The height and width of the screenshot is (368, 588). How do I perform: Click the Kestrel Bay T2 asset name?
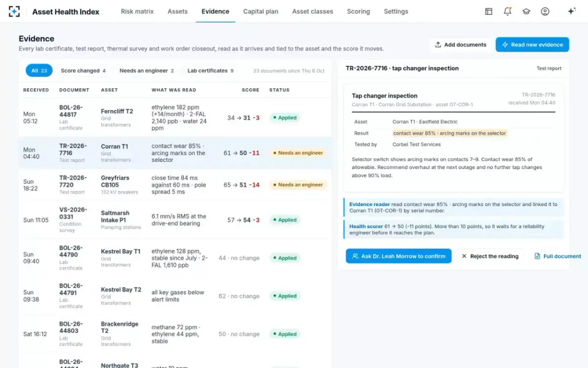121,289
